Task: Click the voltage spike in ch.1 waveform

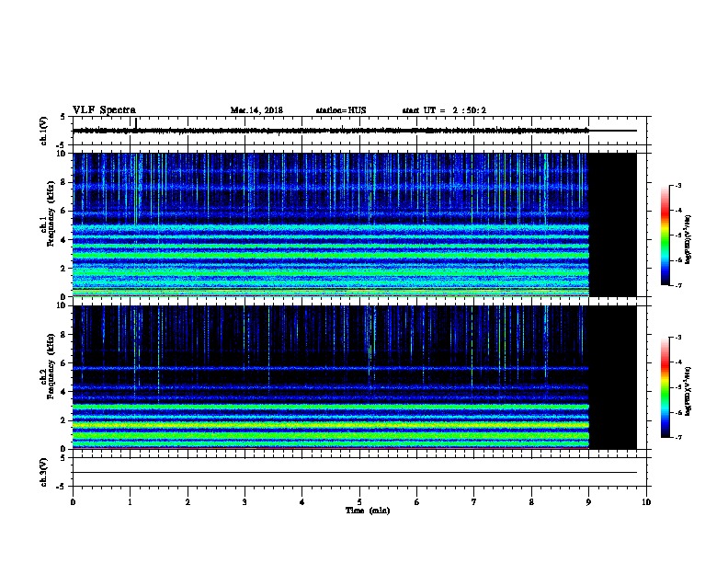Action: tap(135, 123)
